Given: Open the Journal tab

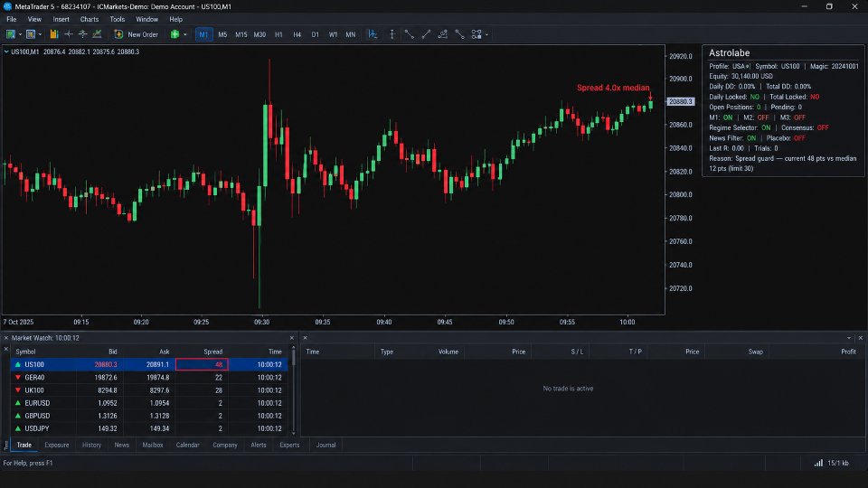Looking at the screenshot, I should click(x=325, y=445).
